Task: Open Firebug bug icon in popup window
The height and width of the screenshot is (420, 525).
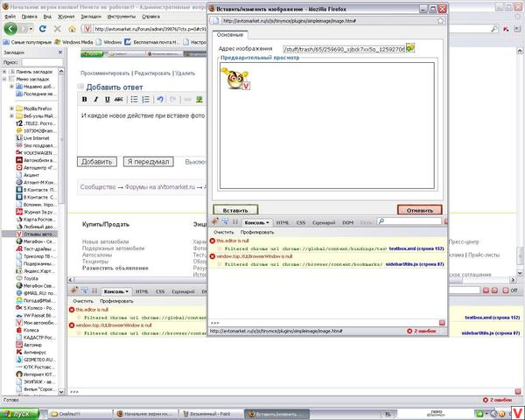Action: 215,220
